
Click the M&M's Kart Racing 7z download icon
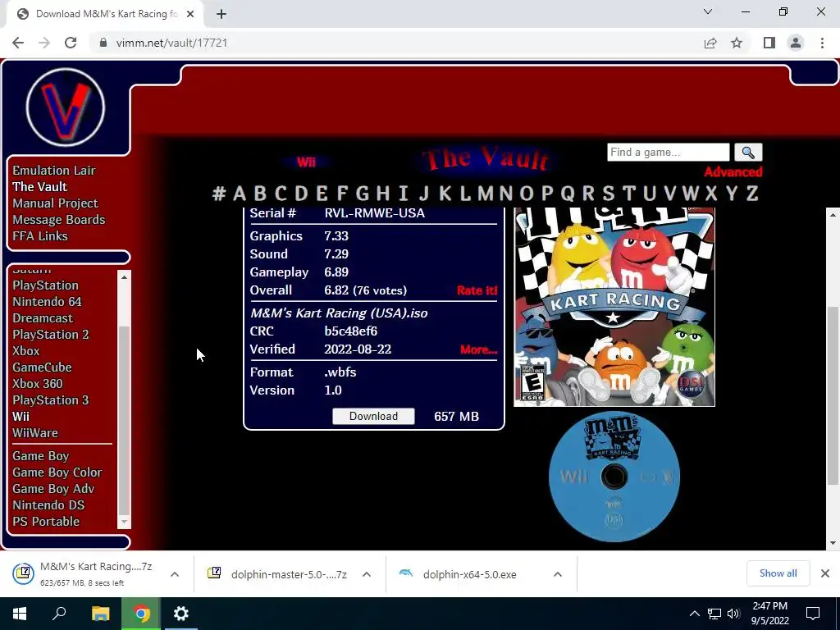tap(24, 573)
